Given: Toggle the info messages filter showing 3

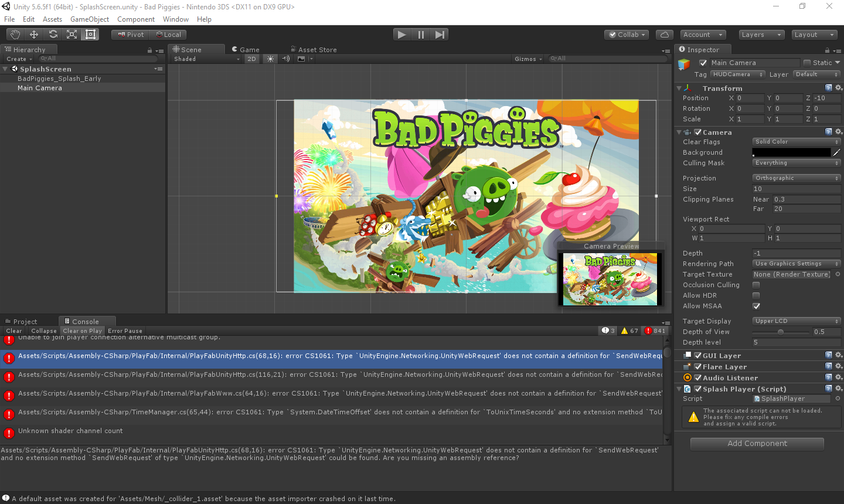Looking at the screenshot, I should (608, 331).
